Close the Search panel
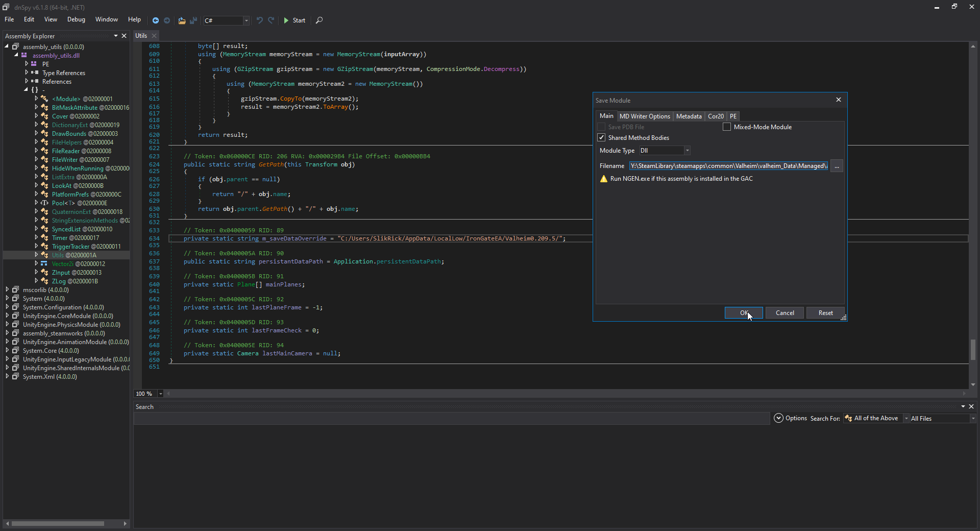This screenshot has height=531, width=980. coord(971,406)
